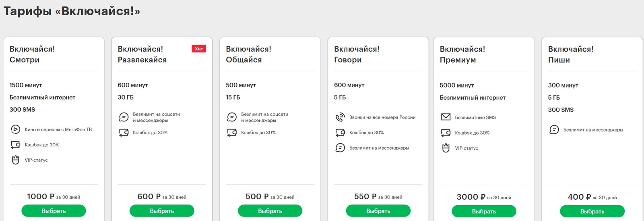The height and width of the screenshot is (221, 644).
Task: Click the cashback icon in Общайся card
Action: click(232, 133)
